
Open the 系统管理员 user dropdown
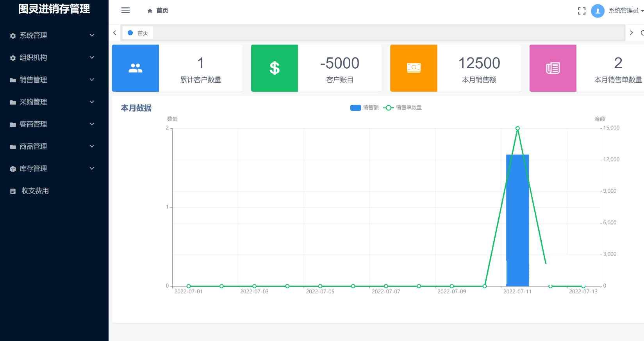point(625,11)
